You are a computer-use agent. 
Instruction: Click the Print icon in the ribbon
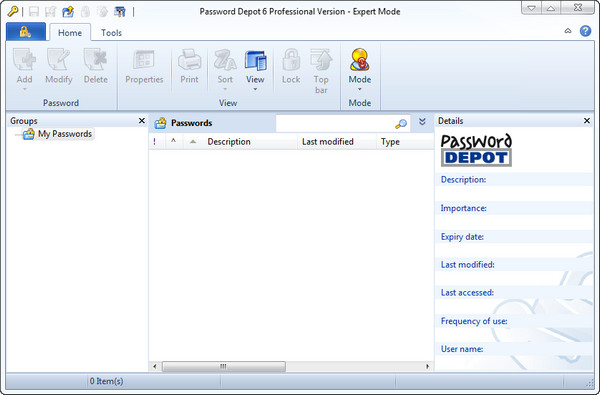click(189, 60)
